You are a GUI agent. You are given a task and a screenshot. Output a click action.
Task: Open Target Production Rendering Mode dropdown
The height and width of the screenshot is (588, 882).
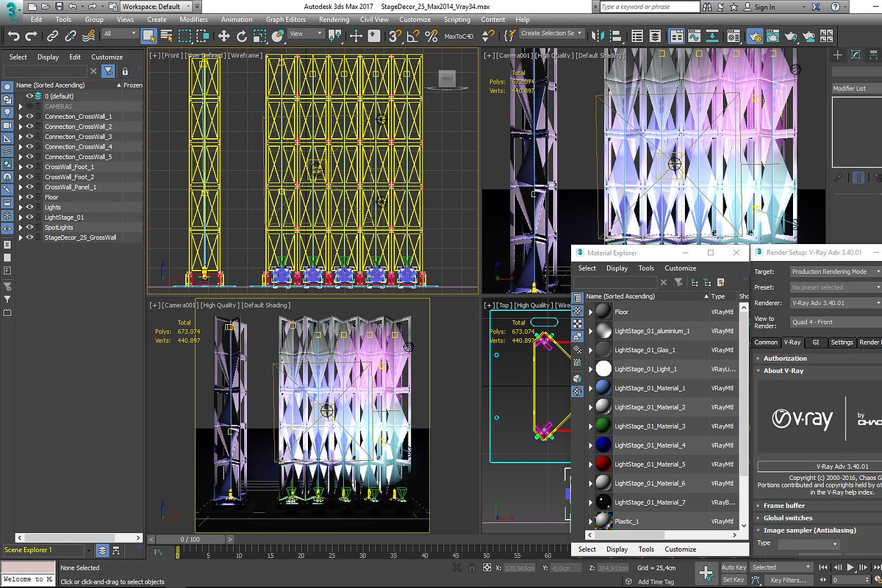click(x=835, y=271)
